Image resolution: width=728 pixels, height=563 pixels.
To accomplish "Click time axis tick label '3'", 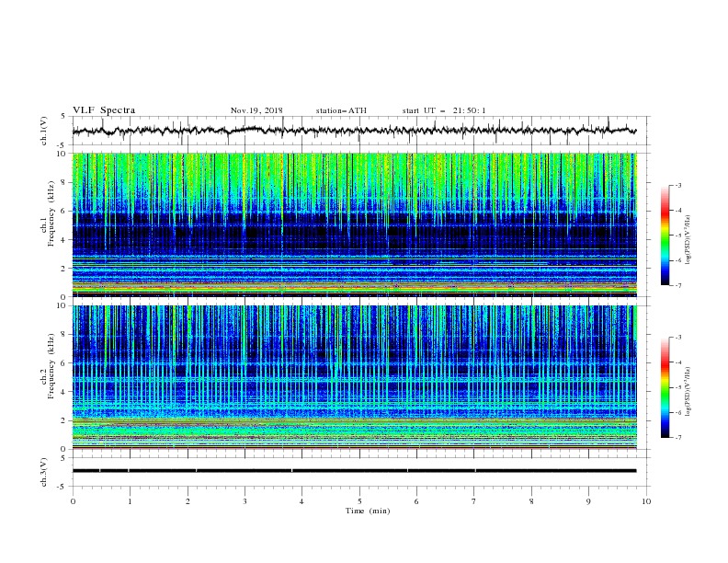I will (245, 501).
